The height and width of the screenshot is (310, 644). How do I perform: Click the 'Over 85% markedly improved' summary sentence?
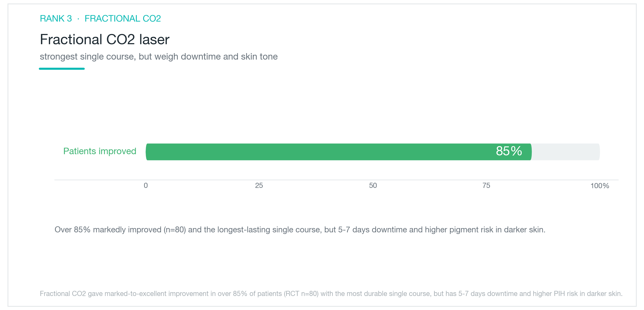tap(300, 230)
